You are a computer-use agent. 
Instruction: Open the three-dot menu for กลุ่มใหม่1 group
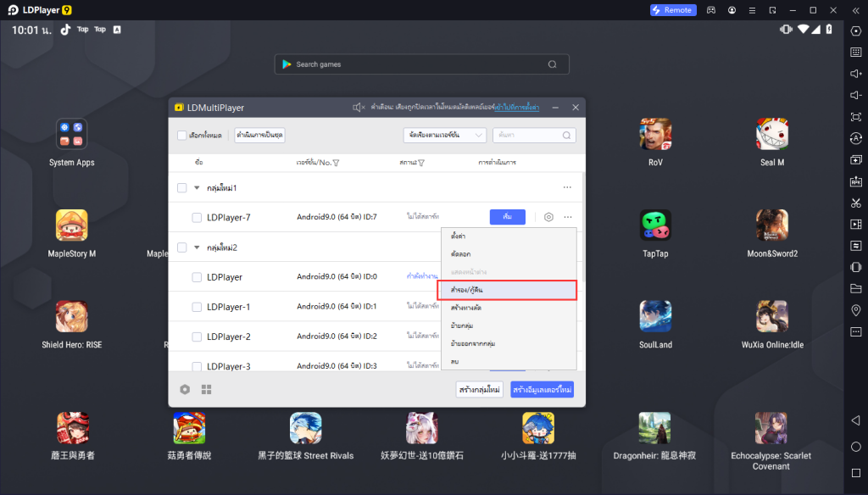click(x=567, y=187)
